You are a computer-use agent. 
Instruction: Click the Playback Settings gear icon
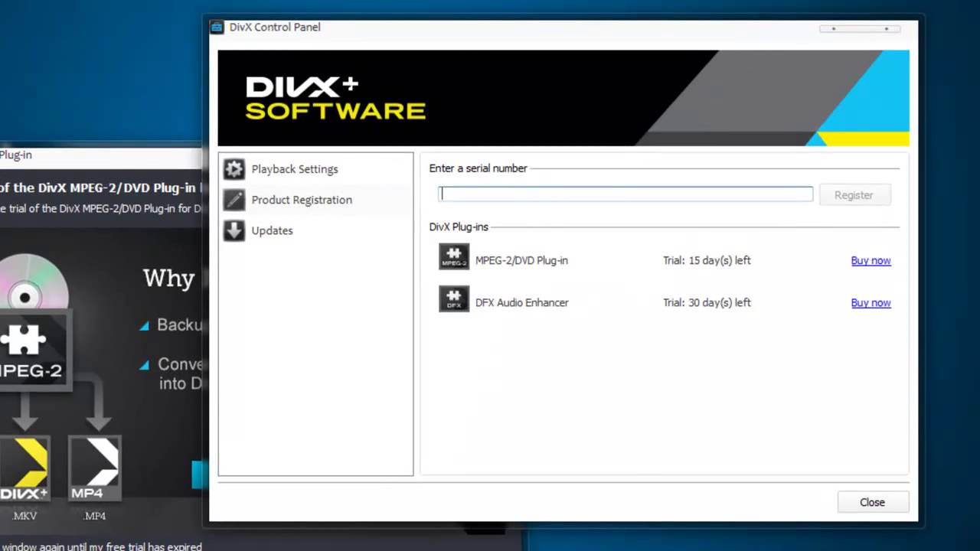pyautogui.click(x=234, y=169)
